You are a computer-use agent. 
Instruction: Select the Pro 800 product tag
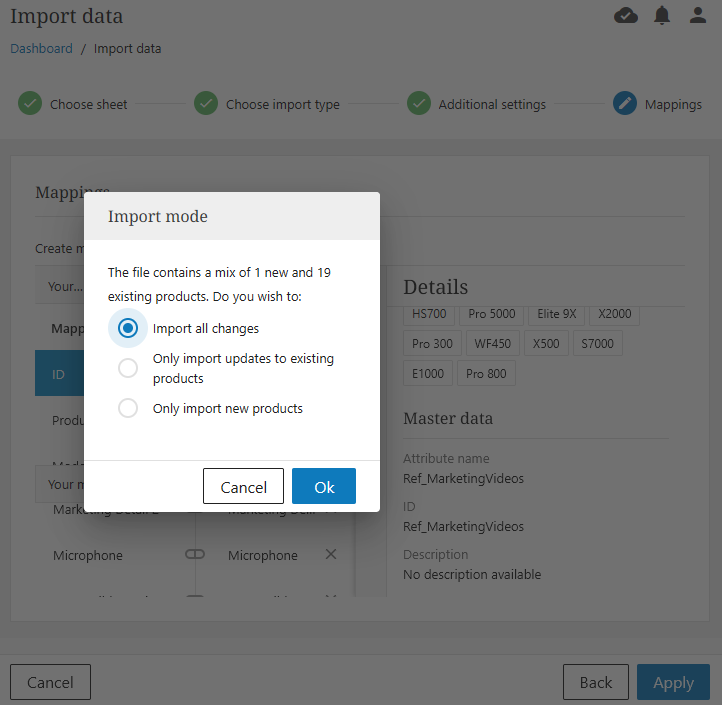click(x=487, y=374)
